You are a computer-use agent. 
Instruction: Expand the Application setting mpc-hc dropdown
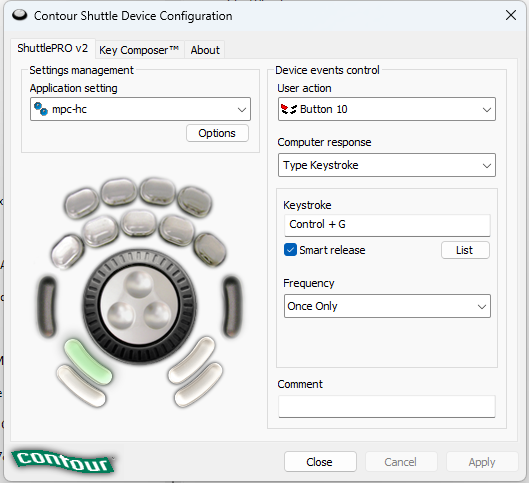point(140,109)
